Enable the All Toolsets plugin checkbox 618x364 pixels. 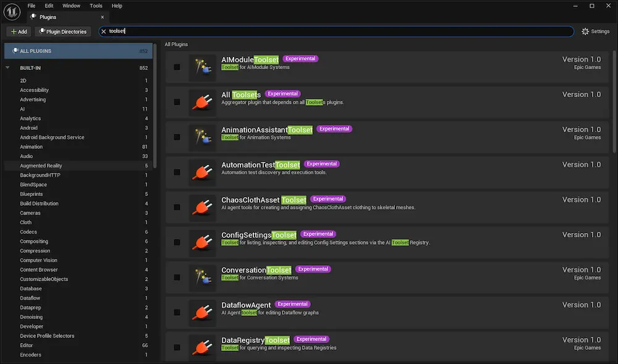coord(177,103)
